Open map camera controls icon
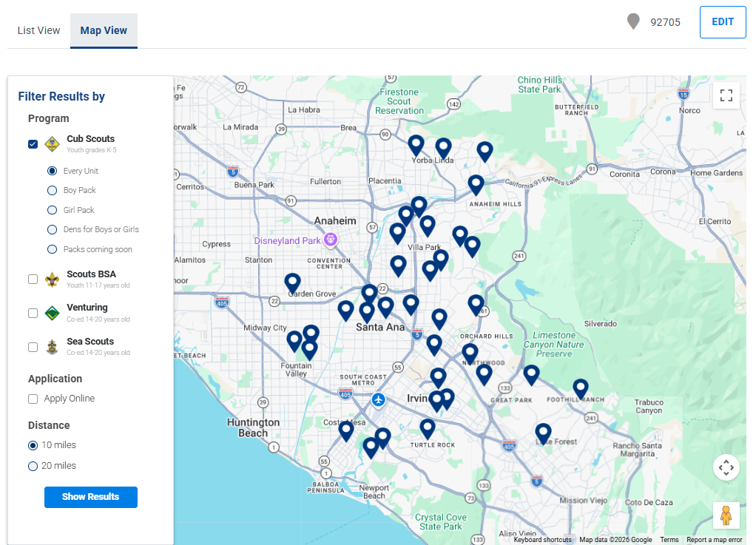Image resolution: width=756 pixels, height=545 pixels. tap(726, 467)
